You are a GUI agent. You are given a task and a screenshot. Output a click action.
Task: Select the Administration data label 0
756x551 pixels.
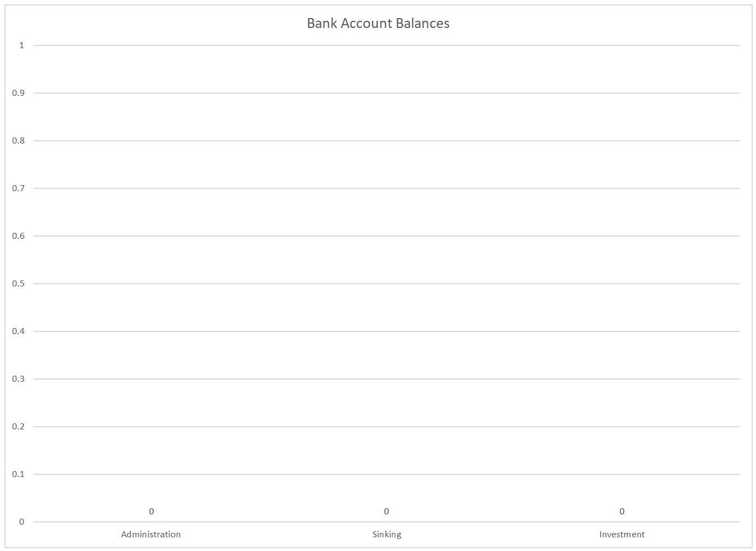(151, 512)
